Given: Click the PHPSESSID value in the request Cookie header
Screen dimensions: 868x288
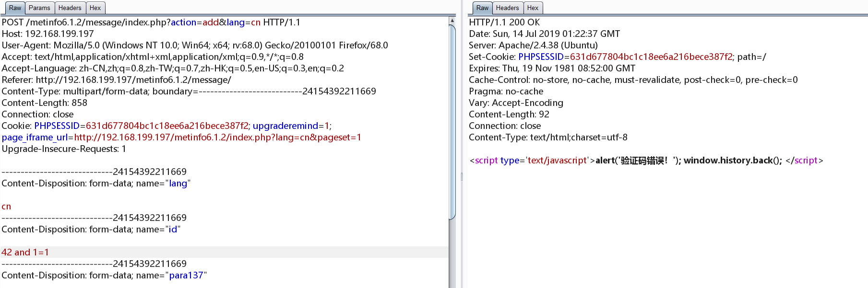Looking at the screenshot, I should click(167, 126).
